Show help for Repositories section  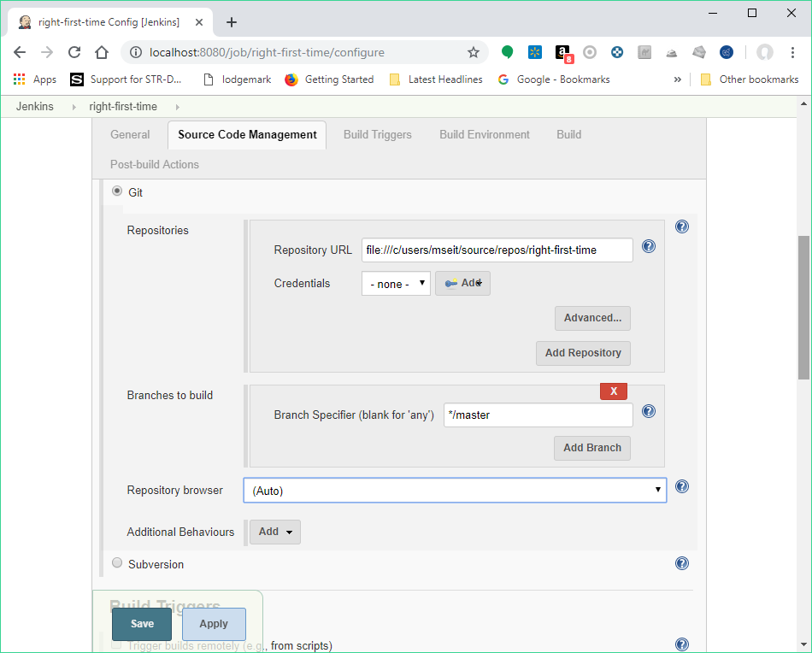click(682, 226)
